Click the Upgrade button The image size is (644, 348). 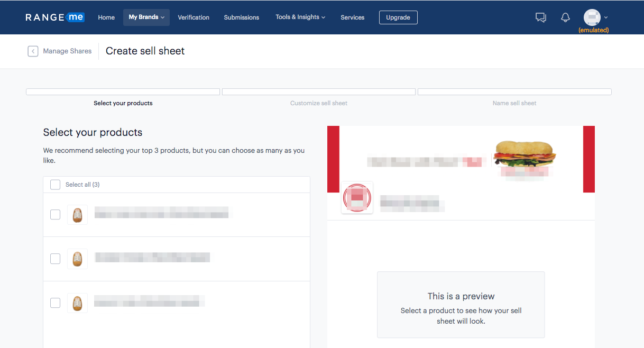click(398, 17)
